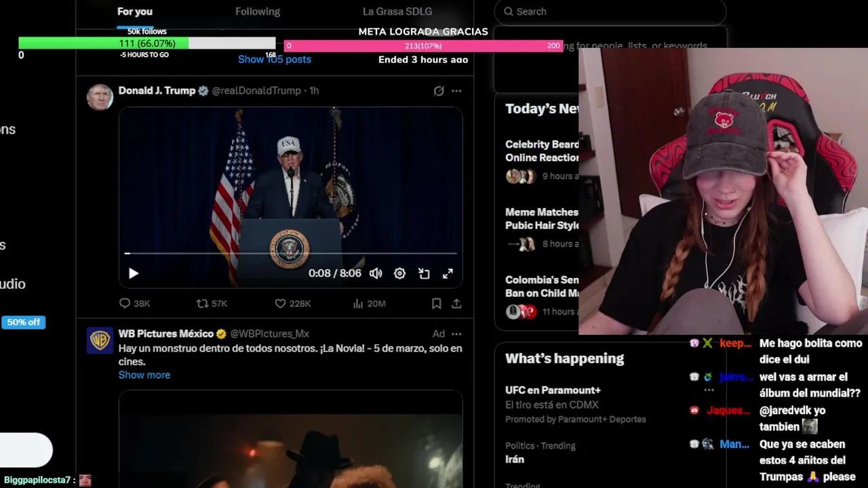Viewport: 868px width, 488px height.
Task: Click Show 105 posts link
Action: pyautogui.click(x=275, y=60)
